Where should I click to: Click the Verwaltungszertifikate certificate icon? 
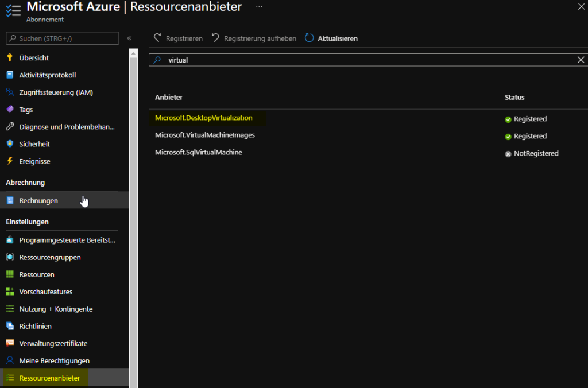click(x=10, y=343)
